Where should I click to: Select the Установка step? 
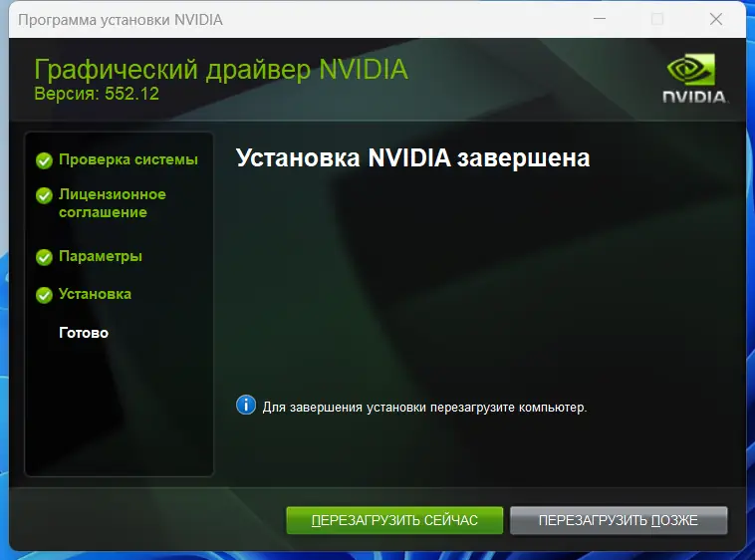95,294
